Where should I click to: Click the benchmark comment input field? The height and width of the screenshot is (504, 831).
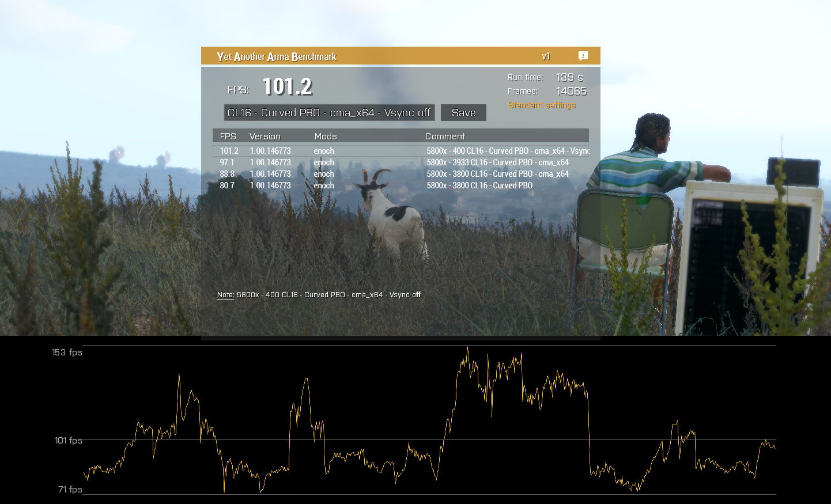(330, 112)
